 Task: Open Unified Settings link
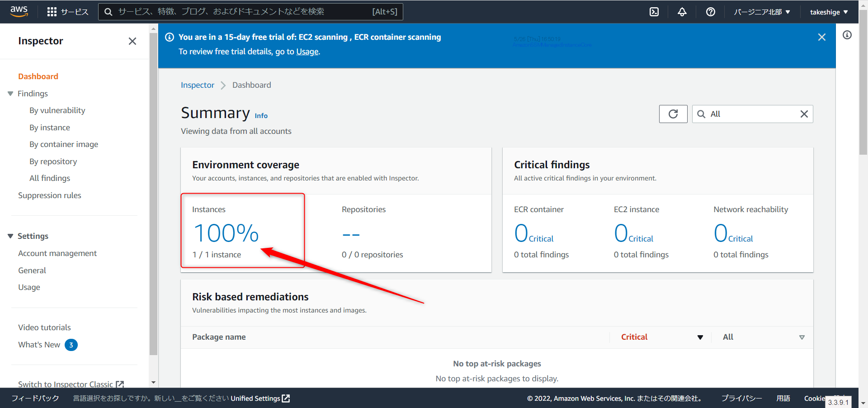(260, 398)
